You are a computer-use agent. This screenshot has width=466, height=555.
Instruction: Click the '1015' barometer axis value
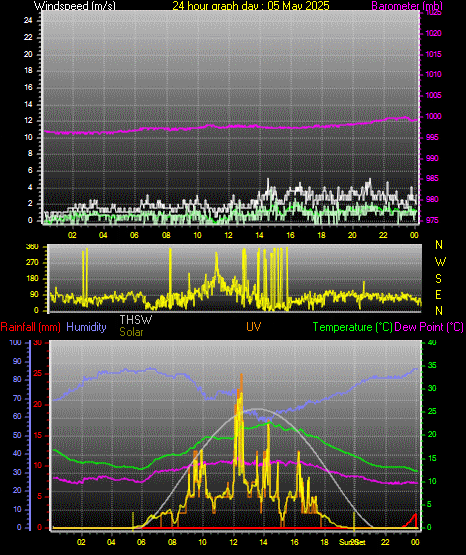coord(433,54)
